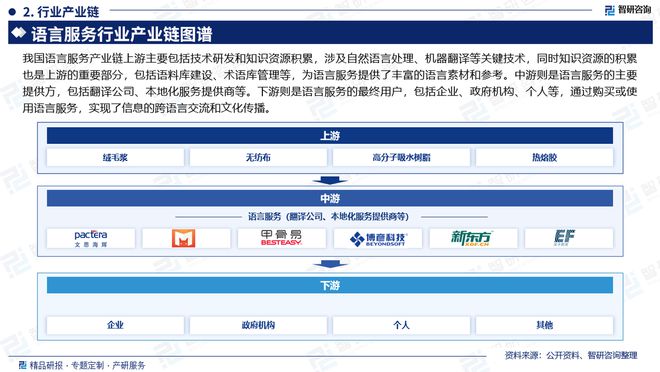Image resolution: width=660 pixels, height=372 pixels.
Task: Click the 绒毛浆 box
Action: [x=115, y=158]
